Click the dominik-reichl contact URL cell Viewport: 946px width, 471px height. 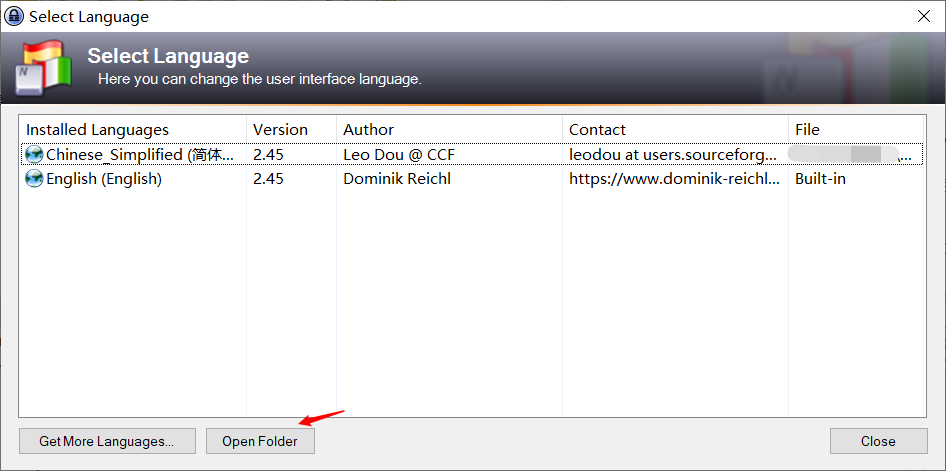675,179
